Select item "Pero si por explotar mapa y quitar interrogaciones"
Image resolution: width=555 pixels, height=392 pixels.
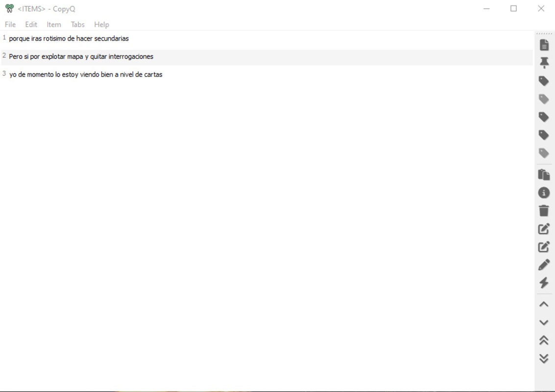click(267, 57)
